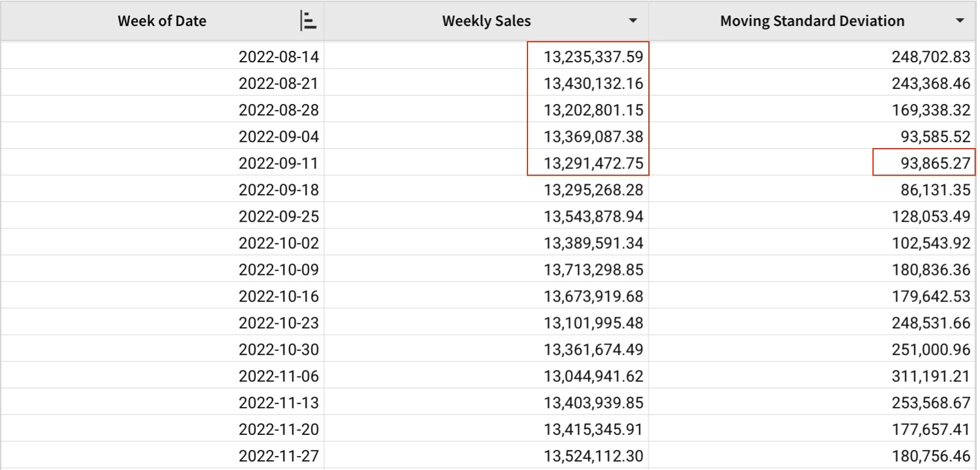Select the Weekly Sales column header label

(x=486, y=21)
